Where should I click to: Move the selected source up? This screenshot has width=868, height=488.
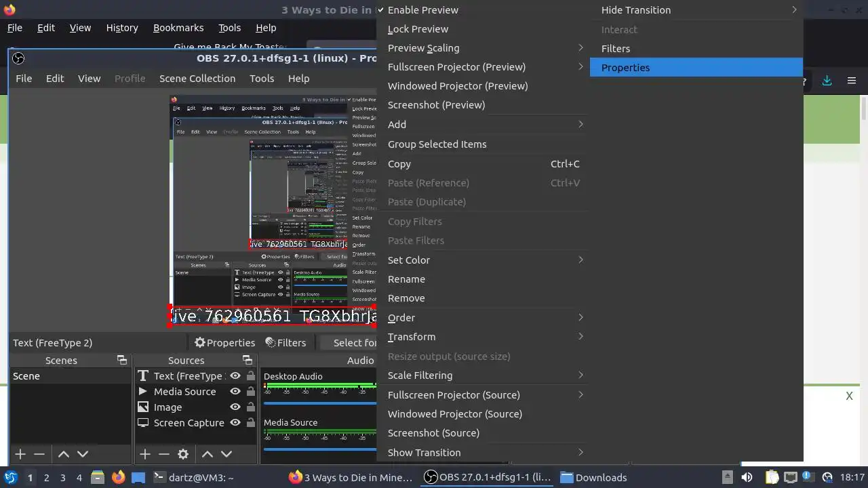coord(208,454)
